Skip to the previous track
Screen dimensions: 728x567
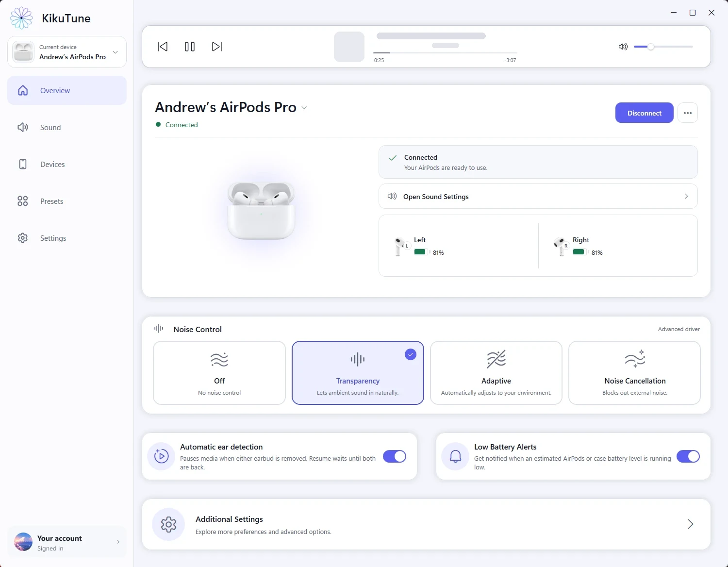click(x=163, y=47)
